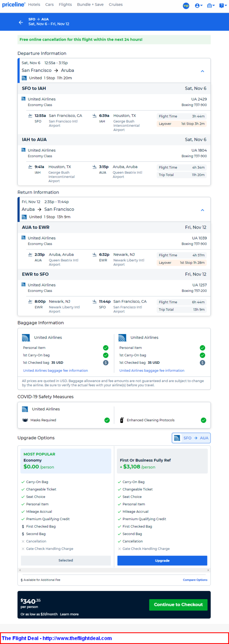Collapse the departure flight details chevron
The width and height of the screenshot is (229, 644).
click(x=202, y=71)
